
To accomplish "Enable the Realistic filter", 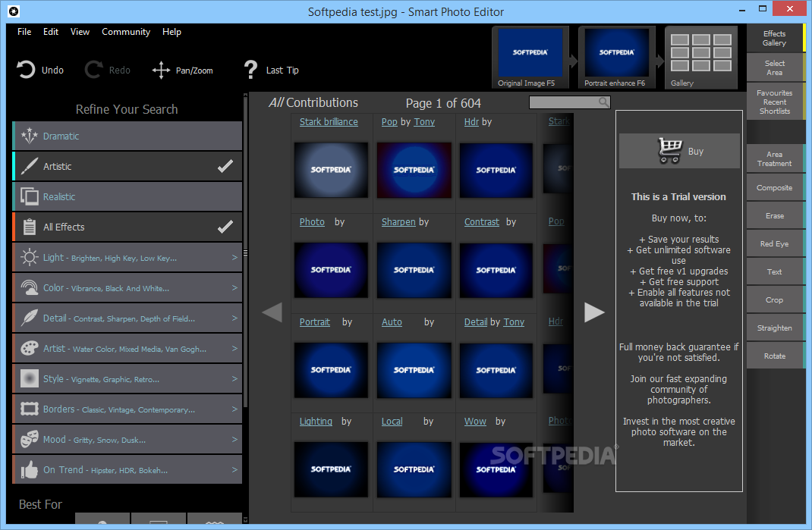I will (127, 196).
